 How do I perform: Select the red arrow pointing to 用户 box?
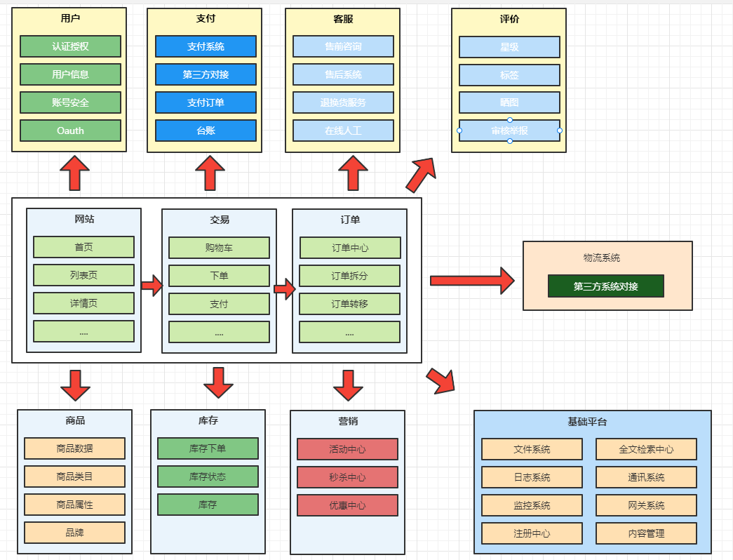(74, 173)
